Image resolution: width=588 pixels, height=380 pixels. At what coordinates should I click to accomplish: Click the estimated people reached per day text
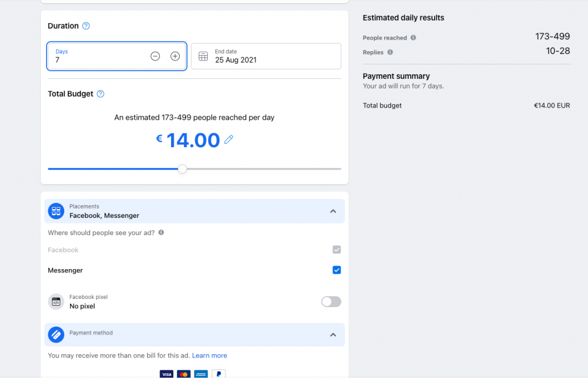click(194, 117)
